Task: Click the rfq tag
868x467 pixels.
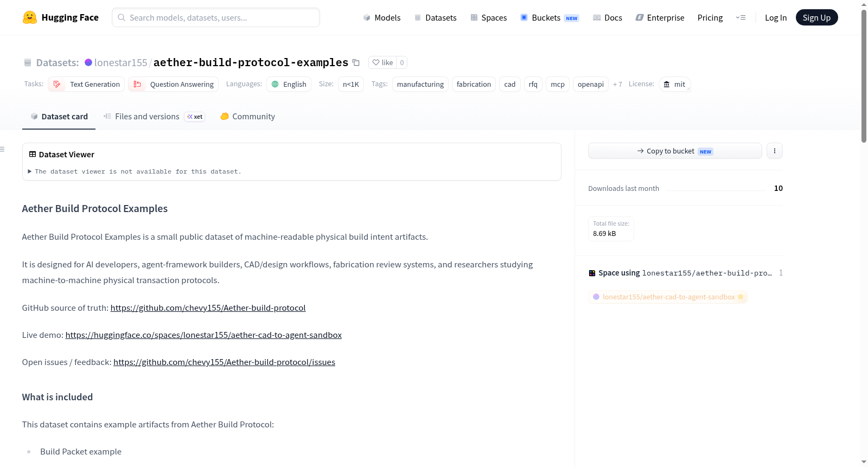Action: pyautogui.click(x=533, y=84)
